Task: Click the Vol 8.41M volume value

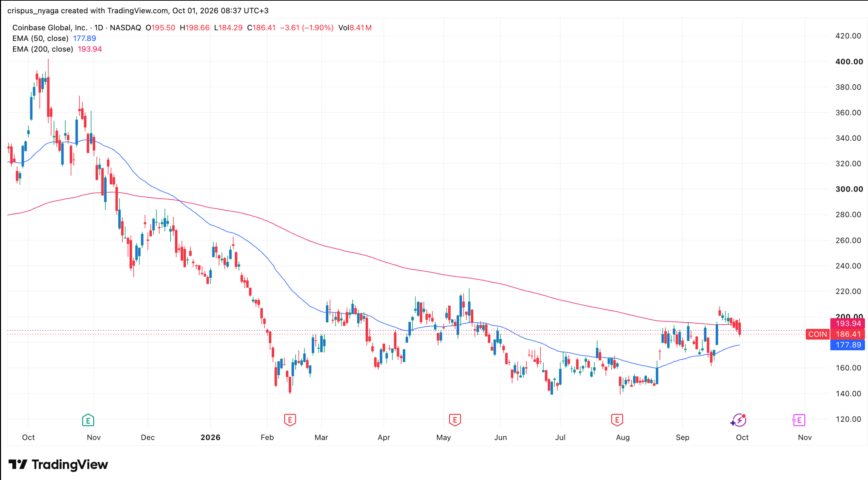Action: point(355,28)
